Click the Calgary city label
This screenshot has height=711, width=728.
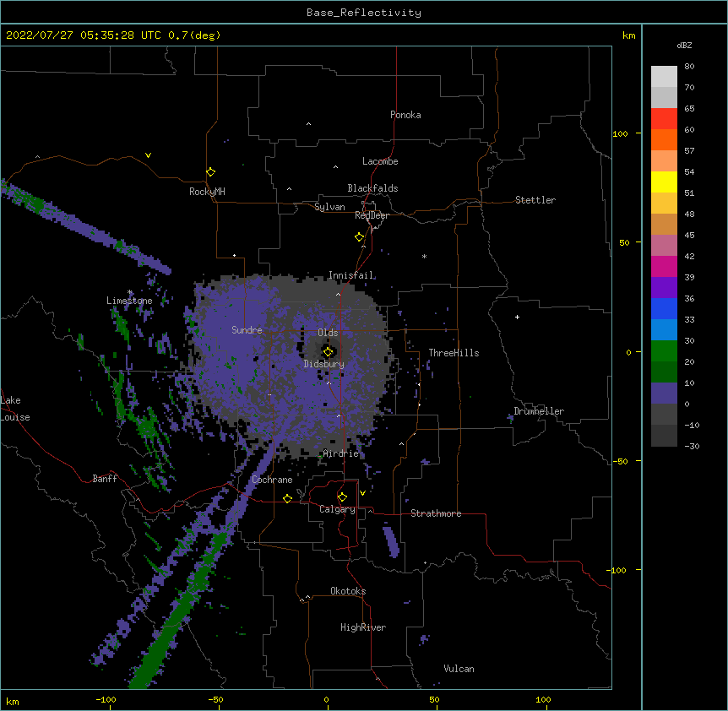coord(337,509)
